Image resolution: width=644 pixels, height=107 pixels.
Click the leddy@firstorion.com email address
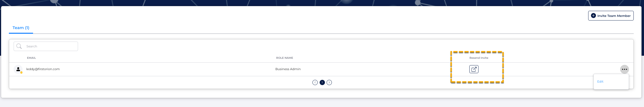tap(43, 69)
